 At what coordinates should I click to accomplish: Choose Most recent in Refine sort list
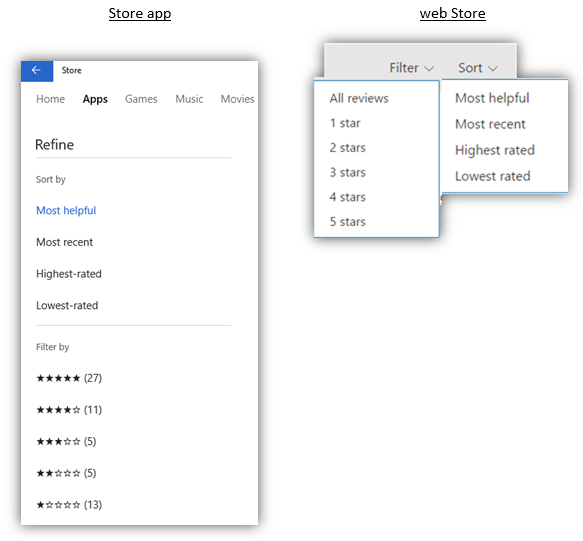[x=64, y=242]
